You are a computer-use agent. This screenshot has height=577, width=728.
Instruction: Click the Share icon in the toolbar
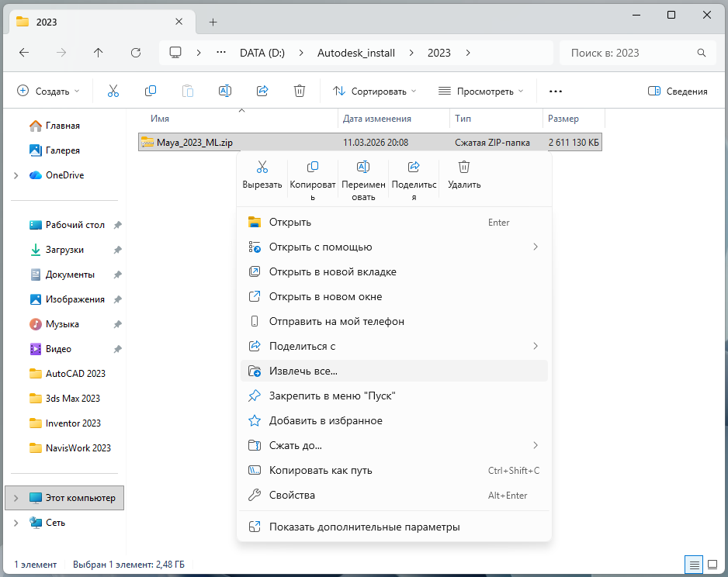[262, 91]
